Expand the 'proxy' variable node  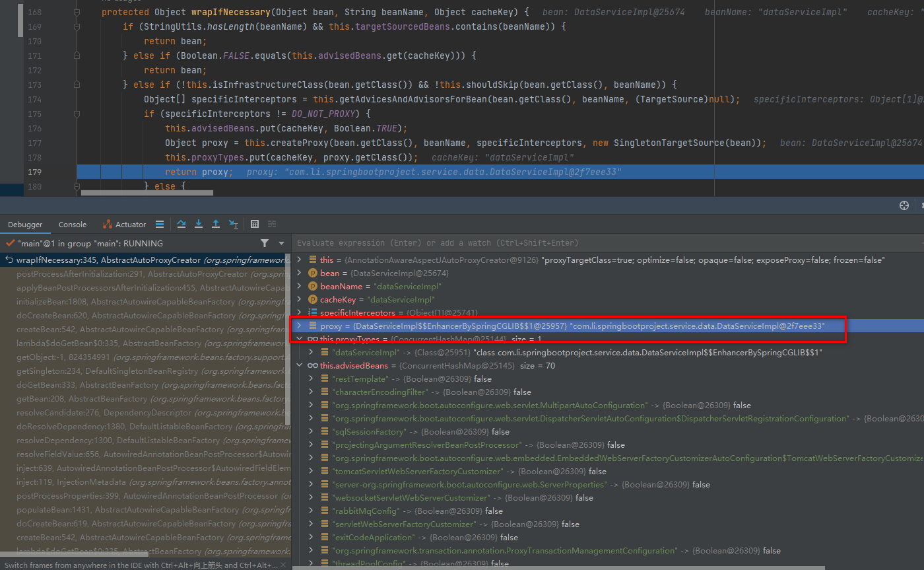(300, 326)
